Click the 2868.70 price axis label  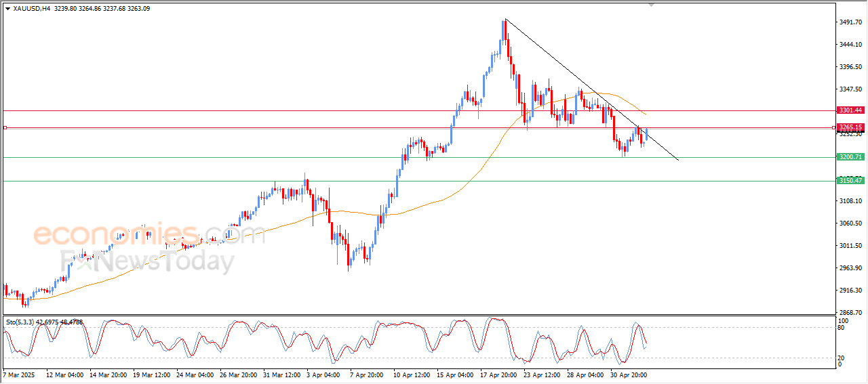[851, 312]
